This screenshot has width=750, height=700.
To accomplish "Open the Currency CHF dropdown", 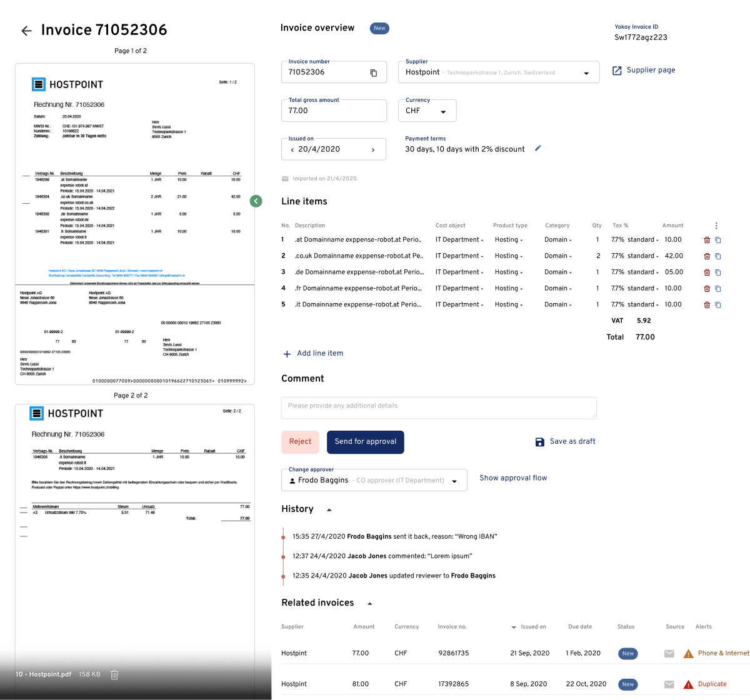I will point(443,112).
